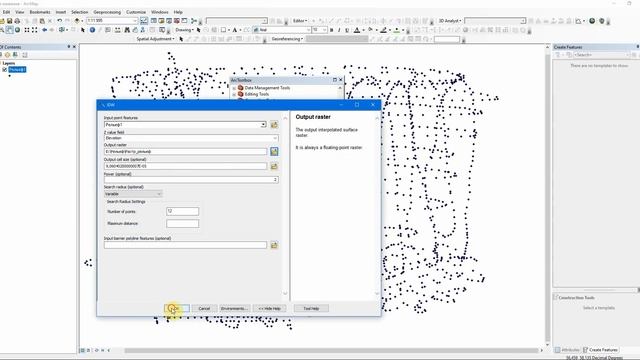Click the Find binoculars icon

click(127, 30)
